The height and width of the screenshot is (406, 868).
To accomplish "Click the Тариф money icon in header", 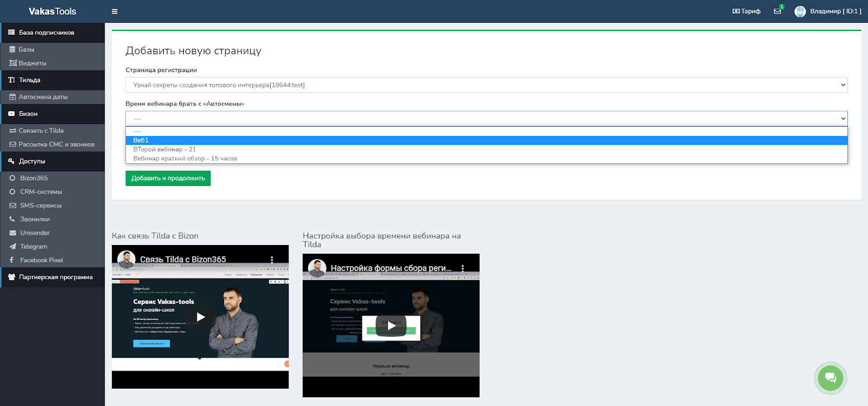I will (736, 11).
